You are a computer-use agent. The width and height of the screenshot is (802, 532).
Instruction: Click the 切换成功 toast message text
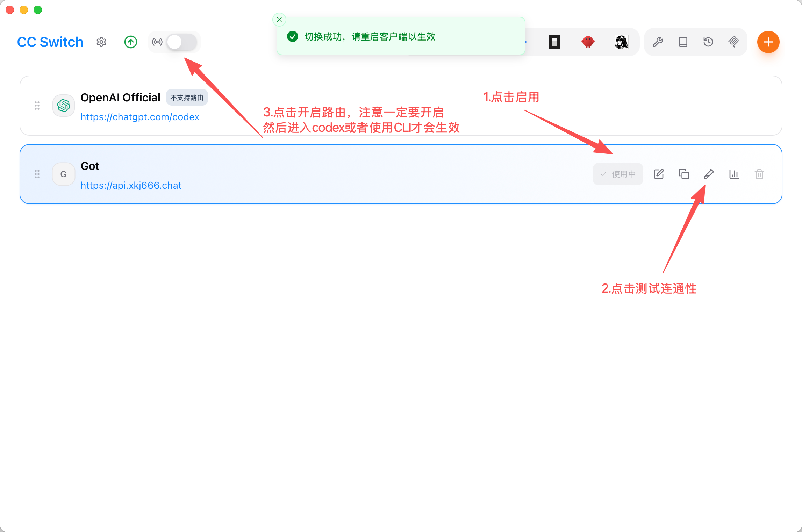[370, 36]
